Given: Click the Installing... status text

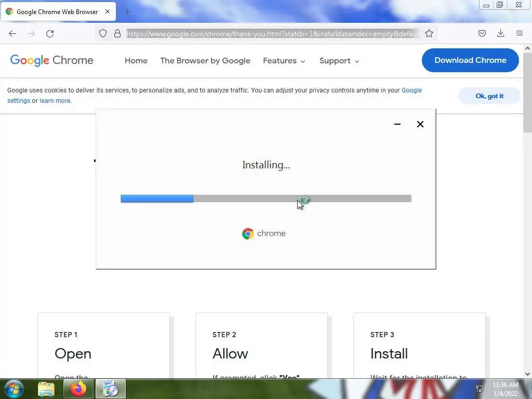Looking at the screenshot, I should (x=266, y=165).
